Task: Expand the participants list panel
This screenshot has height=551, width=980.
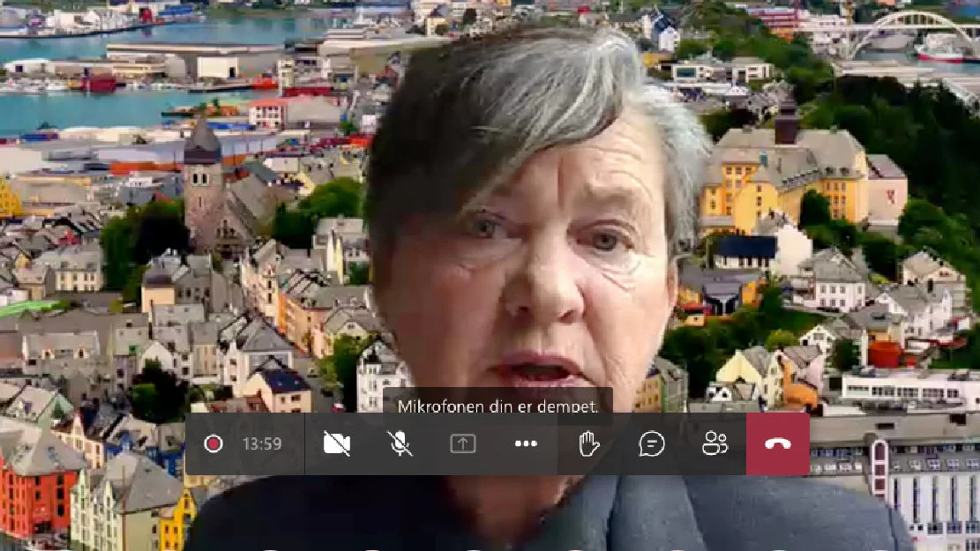Action: [714, 443]
